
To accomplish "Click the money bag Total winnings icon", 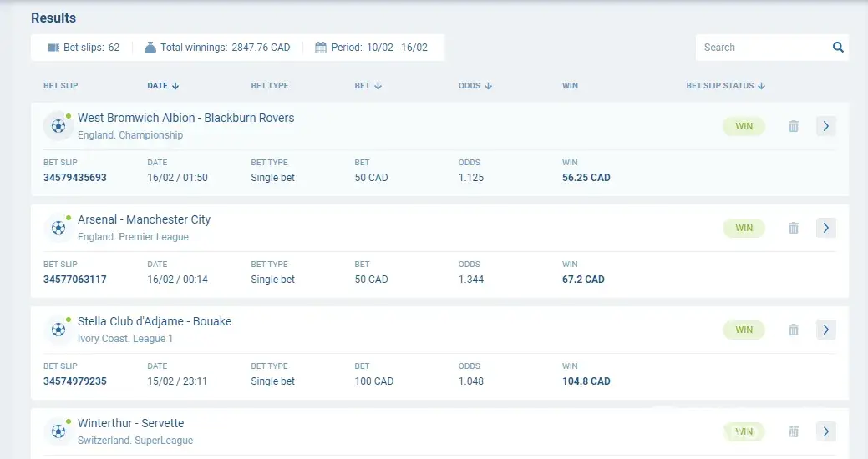I will click(x=150, y=48).
